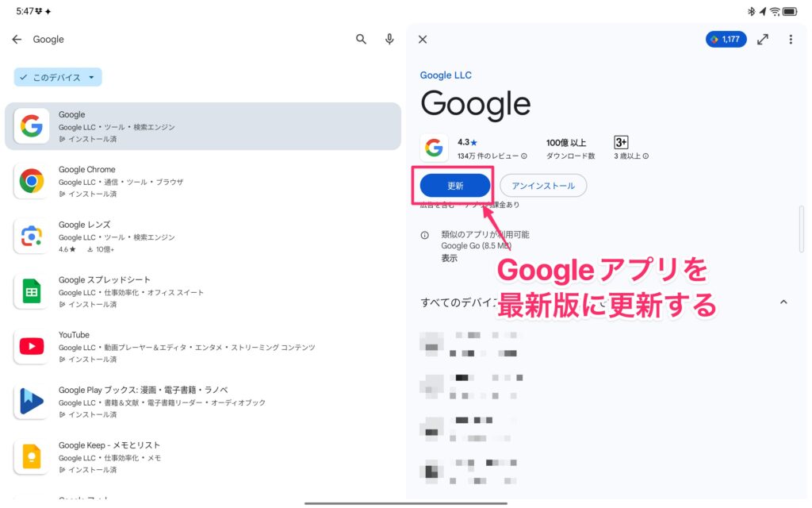
Task: Open the このデバイス filter dropdown
Action: tap(57, 77)
